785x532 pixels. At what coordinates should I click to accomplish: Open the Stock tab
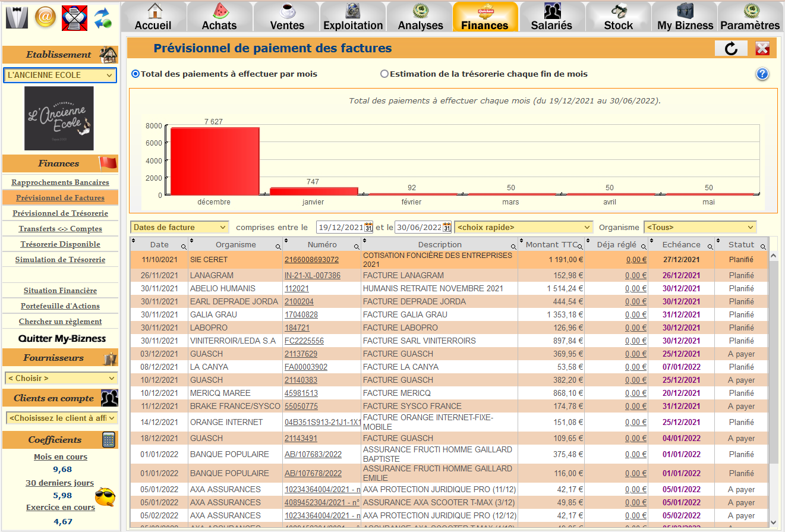coord(618,17)
